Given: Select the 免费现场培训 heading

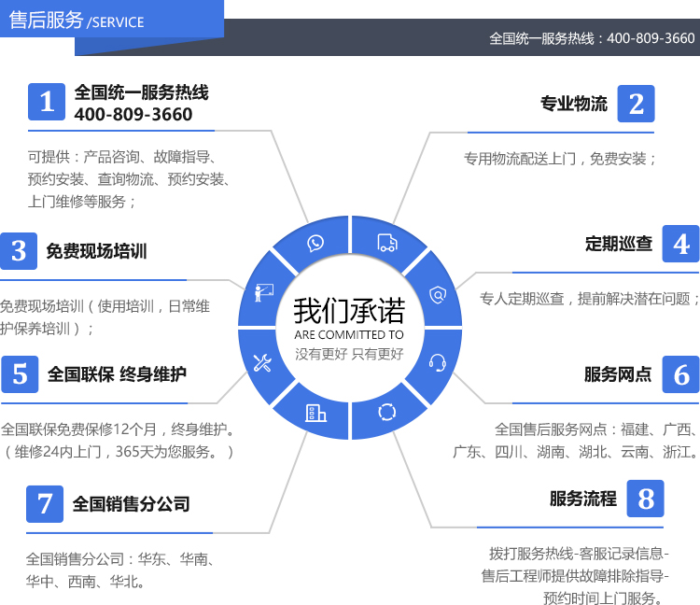Looking at the screenshot, I should click(96, 251).
